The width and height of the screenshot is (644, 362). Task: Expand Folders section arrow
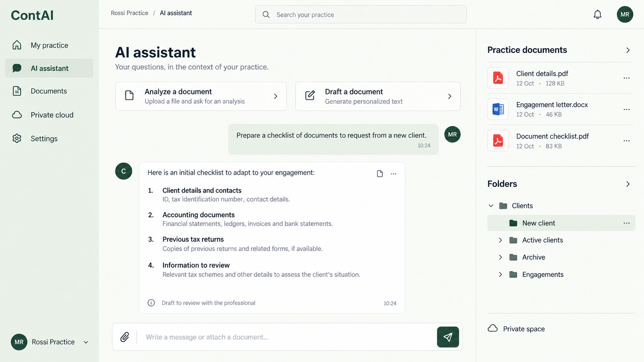pos(628,184)
